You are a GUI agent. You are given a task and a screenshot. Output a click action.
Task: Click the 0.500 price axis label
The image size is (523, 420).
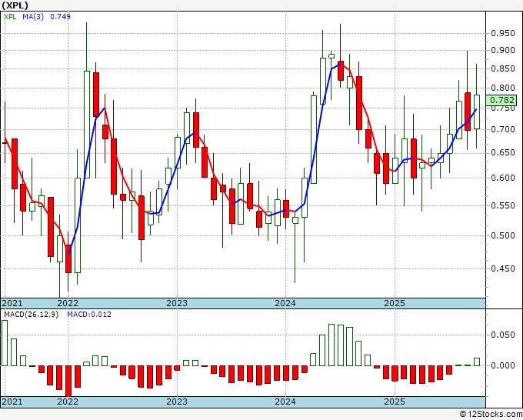[503, 235]
